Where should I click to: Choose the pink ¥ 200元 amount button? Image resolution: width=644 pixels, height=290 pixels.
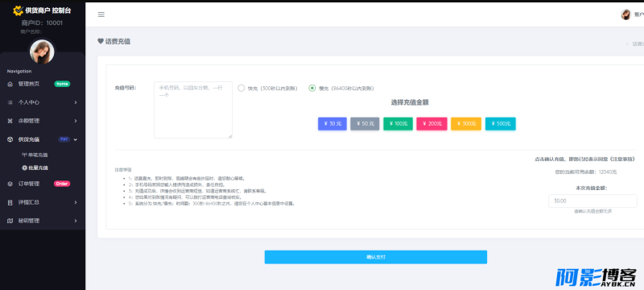pos(431,123)
